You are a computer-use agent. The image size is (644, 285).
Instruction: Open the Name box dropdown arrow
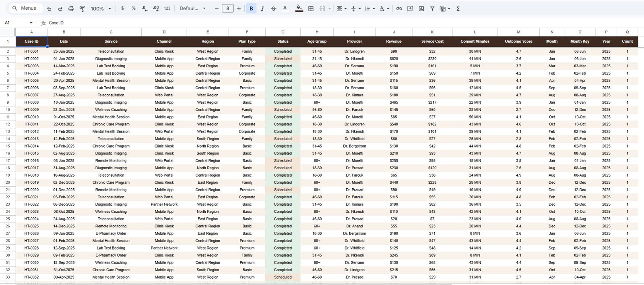tap(31, 23)
